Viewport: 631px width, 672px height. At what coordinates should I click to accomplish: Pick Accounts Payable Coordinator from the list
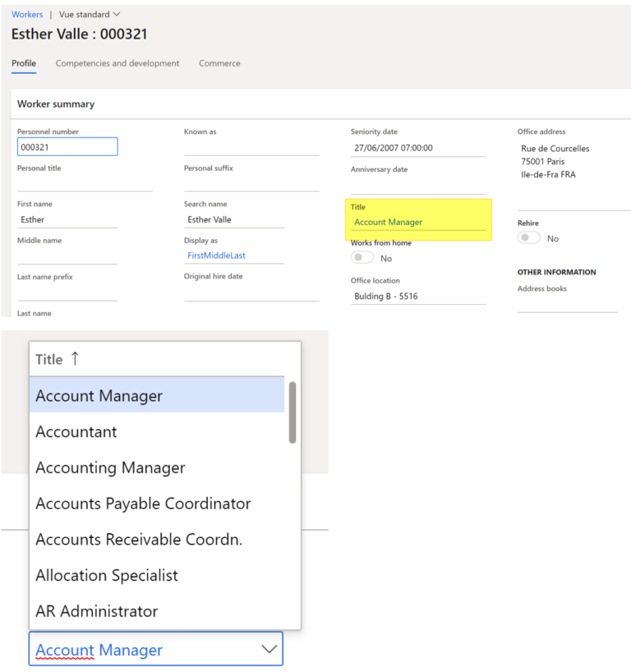tap(143, 504)
